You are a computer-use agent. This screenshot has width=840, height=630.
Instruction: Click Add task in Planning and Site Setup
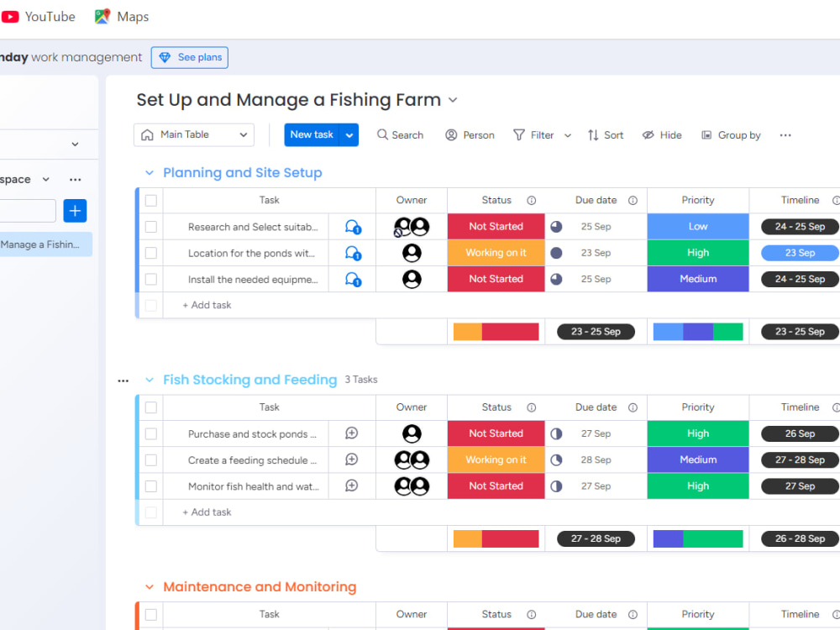(x=207, y=306)
